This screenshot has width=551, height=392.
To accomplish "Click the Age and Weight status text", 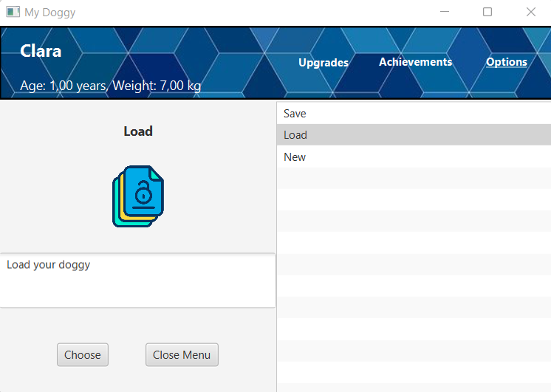I will coord(111,86).
